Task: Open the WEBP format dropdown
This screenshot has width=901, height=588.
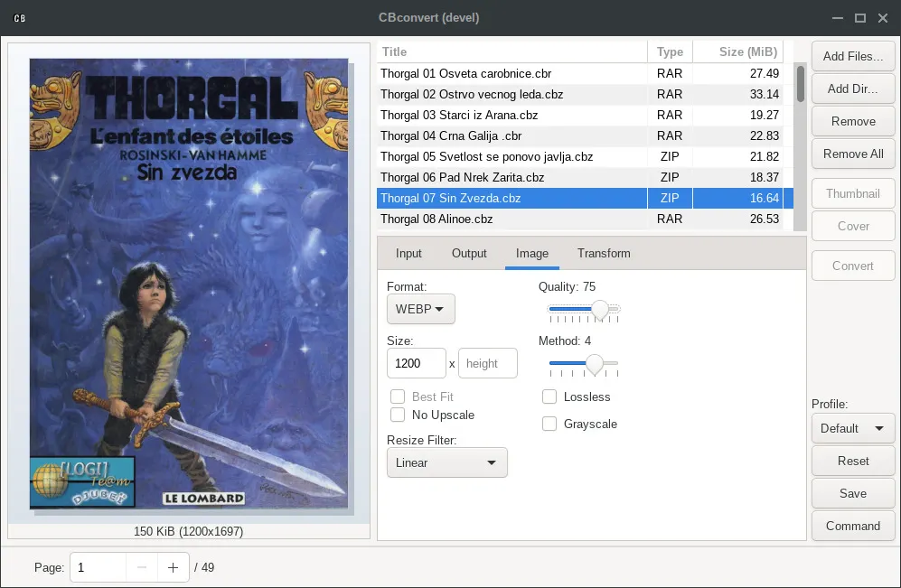Action: [x=420, y=309]
